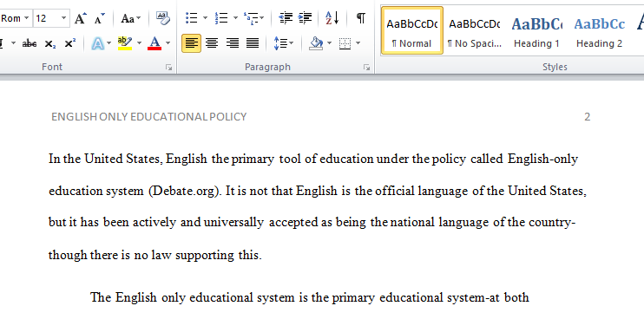Open the Font dialog launcher
The image size is (644, 319).
(168, 68)
